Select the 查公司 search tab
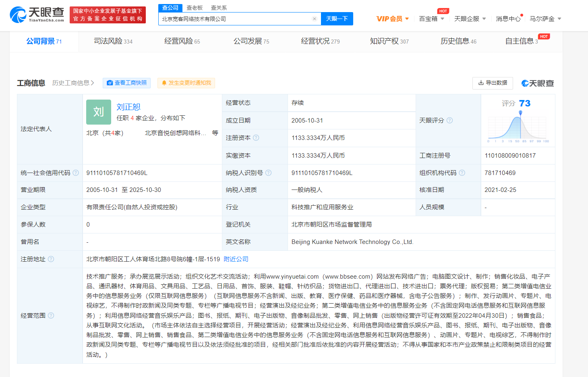This screenshot has height=377, width=588. (x=170, y=8)
